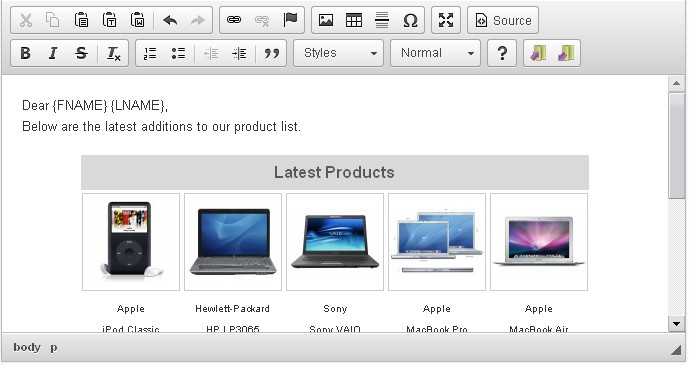
Task: Click the scrollbar down arrow
Action: click(x=676, y=324)
